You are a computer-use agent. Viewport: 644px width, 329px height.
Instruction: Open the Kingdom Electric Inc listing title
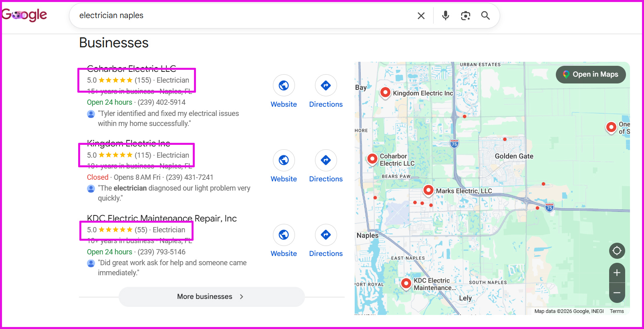[x=129, y=143]
